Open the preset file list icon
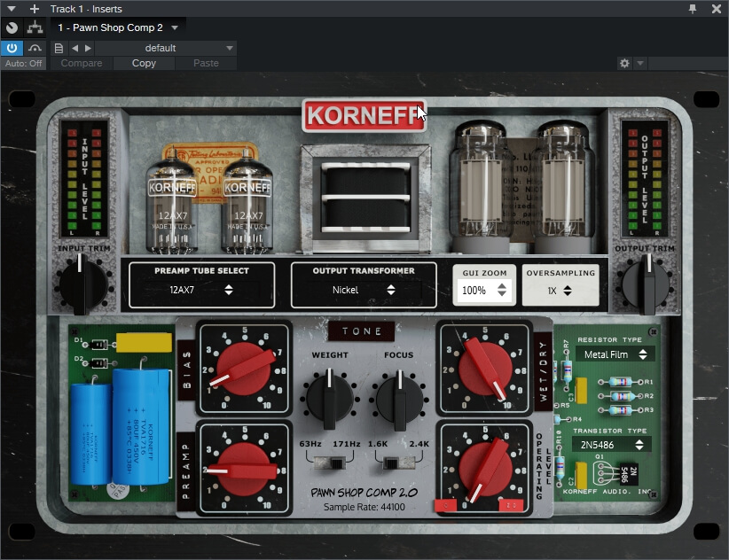 pos(59,48)
